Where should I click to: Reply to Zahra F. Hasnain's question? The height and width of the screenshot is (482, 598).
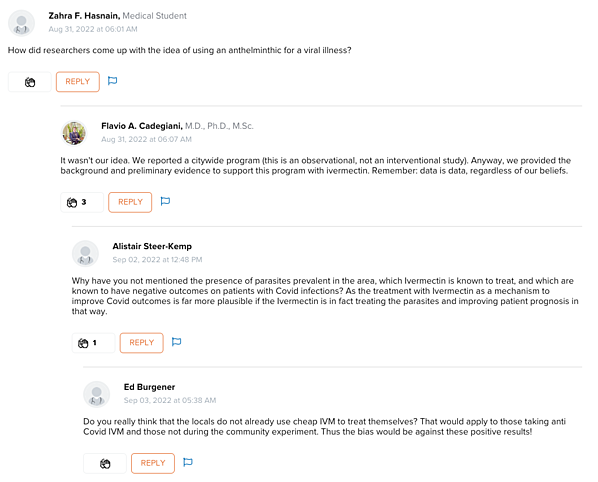tap(78, 82)
